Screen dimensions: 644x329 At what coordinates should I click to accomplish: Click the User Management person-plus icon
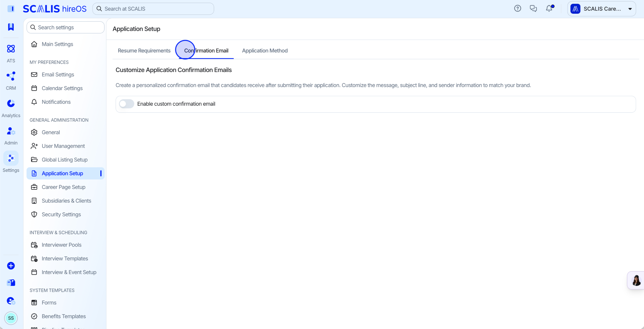pos(34,146)
